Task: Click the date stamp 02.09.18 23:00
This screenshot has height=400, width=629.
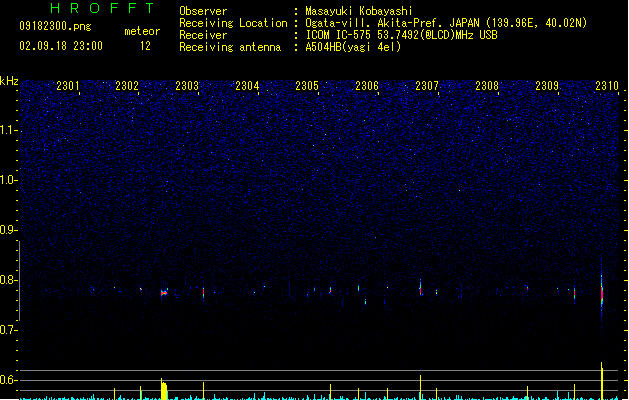Action: point(61,46)
